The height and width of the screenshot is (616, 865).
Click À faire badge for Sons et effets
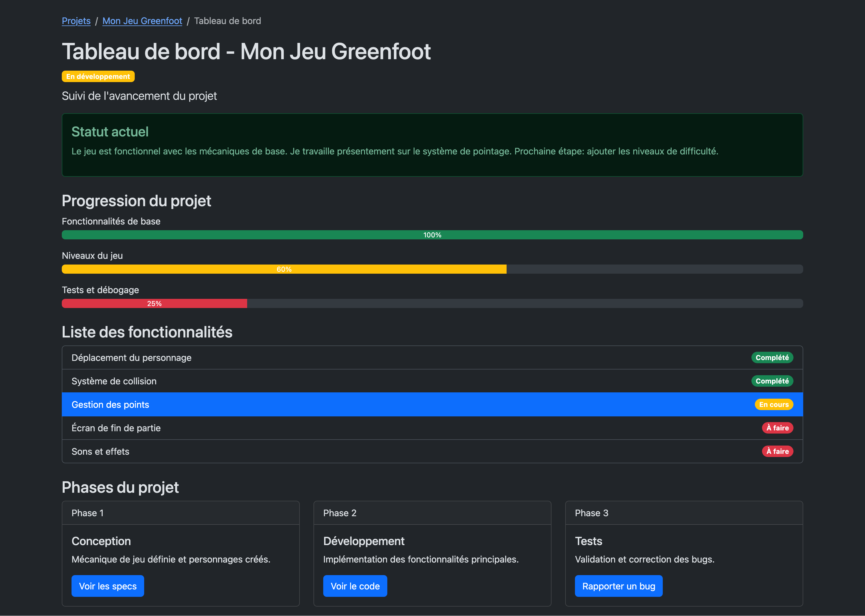pos(777,451)
